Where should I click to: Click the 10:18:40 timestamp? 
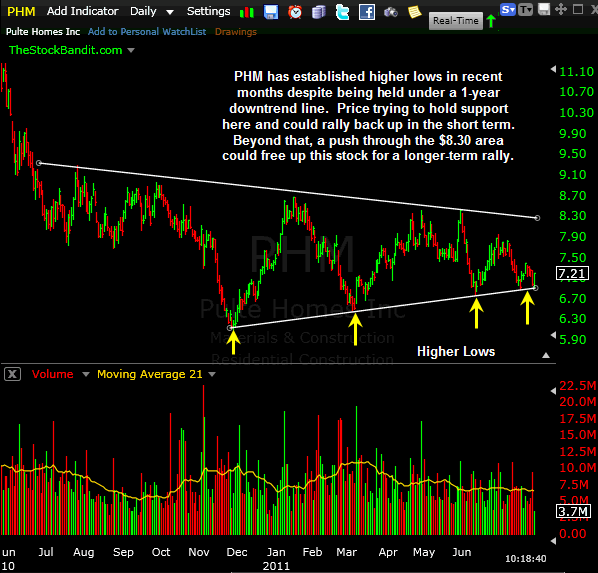point(526,559)
